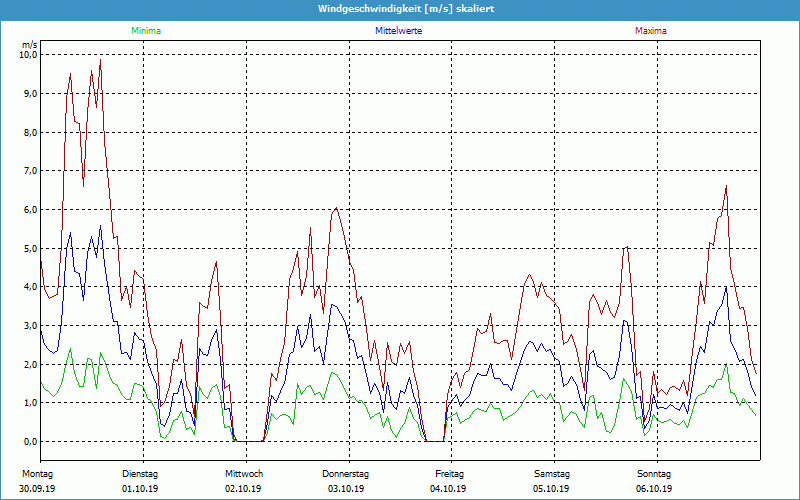Screen dimensions: 800x500
Task: Click the Mittelwerte legend label
Action: point(398,31)
